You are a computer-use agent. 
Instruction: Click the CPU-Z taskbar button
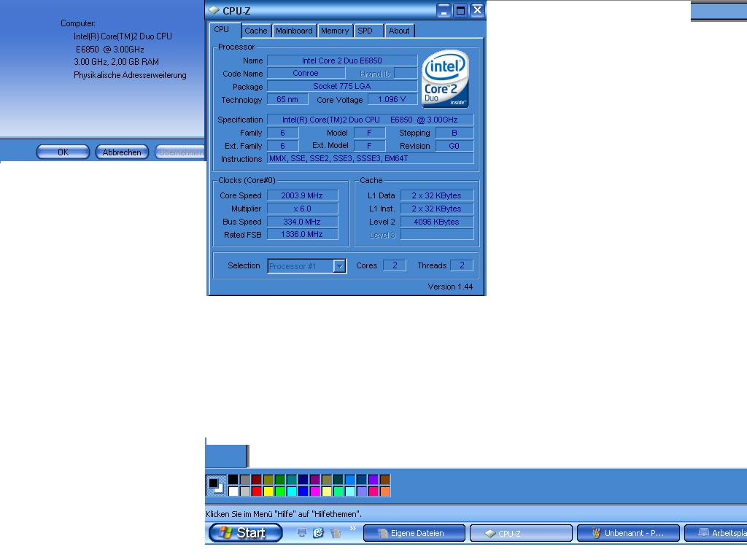[521, 533]
